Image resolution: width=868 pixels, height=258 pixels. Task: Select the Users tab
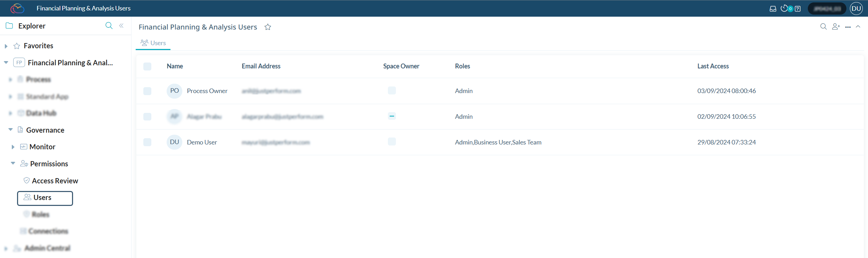tap(153, 43)
